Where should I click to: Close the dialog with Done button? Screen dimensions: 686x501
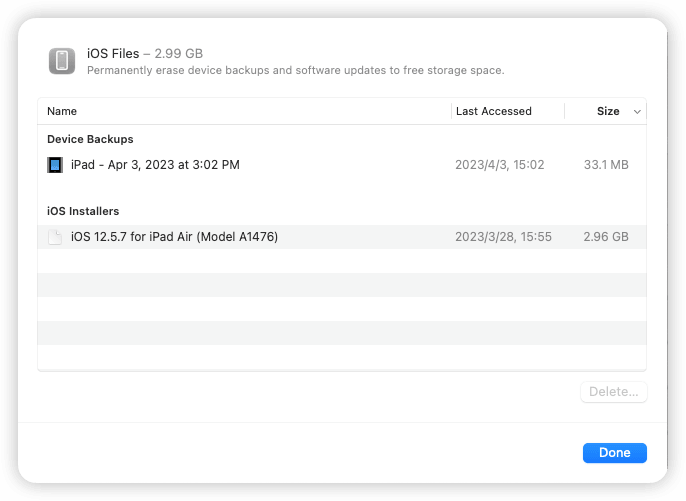pyautogui.click(x=614, y=453)
